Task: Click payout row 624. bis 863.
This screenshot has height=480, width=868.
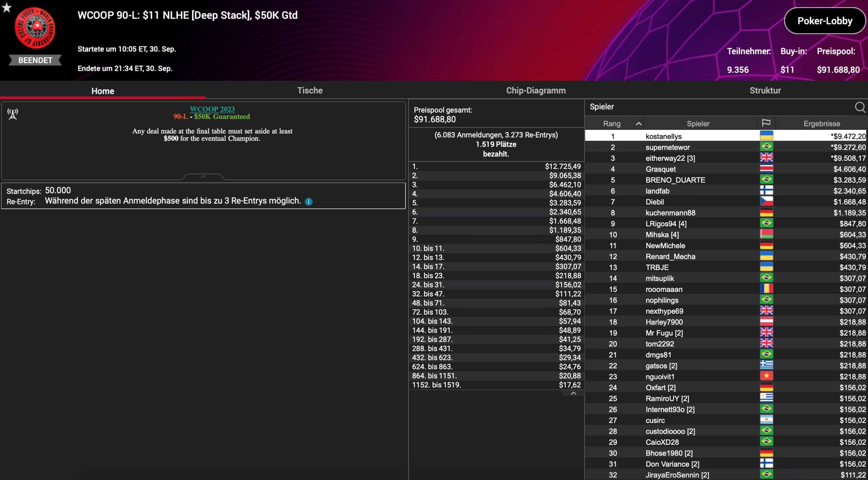Action: tap(496, 366)
